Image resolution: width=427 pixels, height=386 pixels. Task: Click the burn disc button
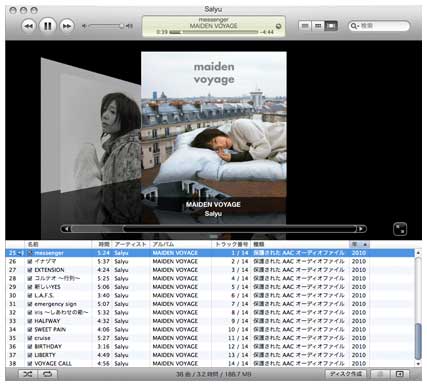(x=346, y=374)
